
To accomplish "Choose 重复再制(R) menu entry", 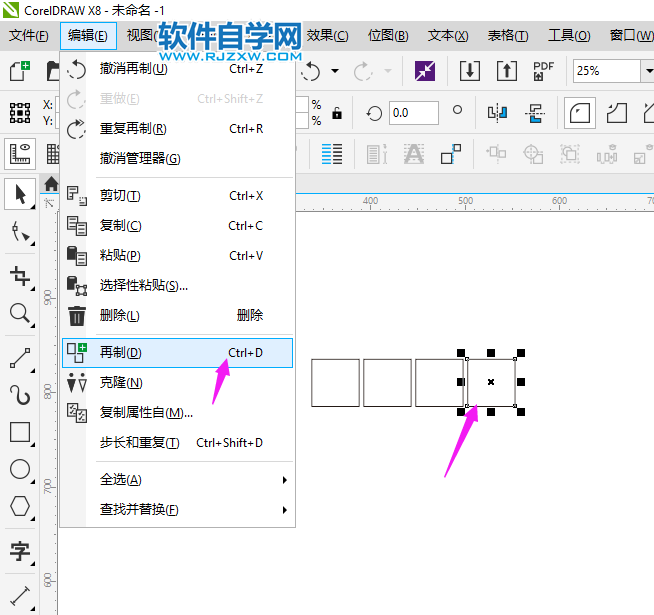I will point(178,129).
